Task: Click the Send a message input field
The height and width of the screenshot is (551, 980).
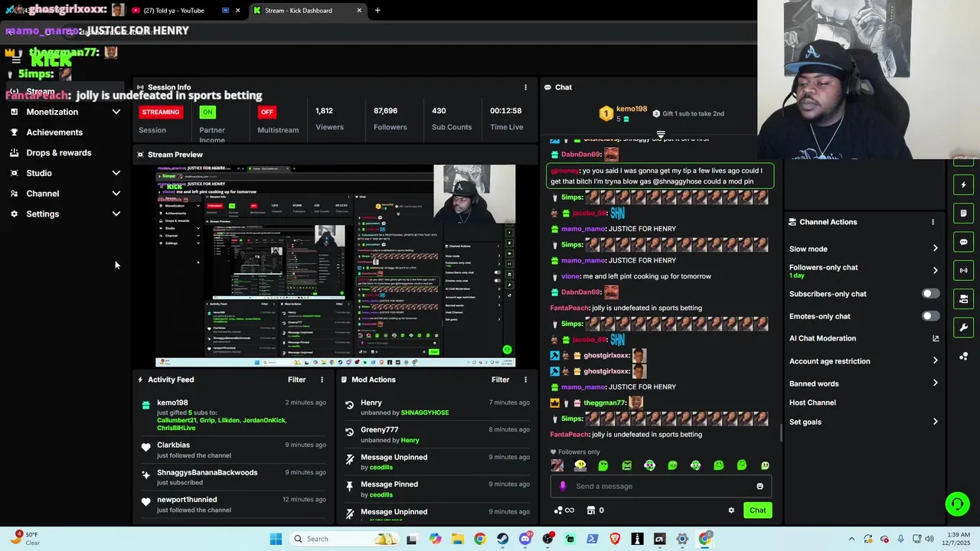Action: coord(662,486)
